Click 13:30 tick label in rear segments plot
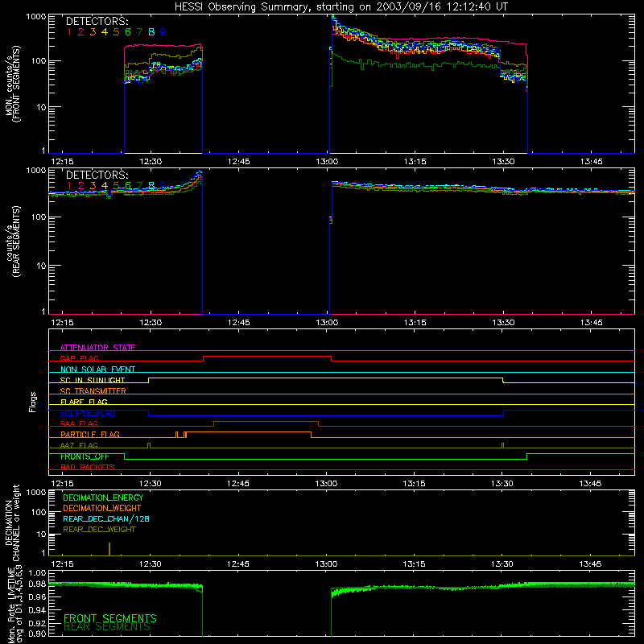 coord(503,323)
